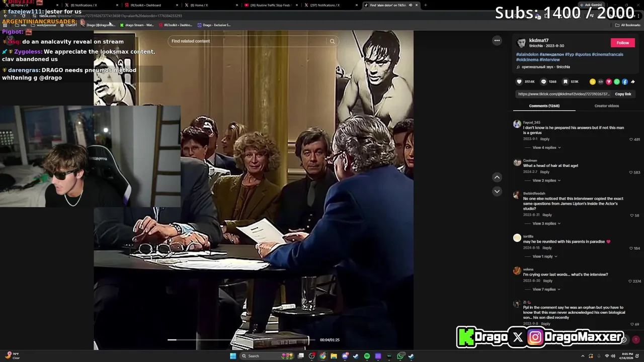Open the original sound tinicchia link
This screenshot has height=362, width=644.
(x=543, y=67)
